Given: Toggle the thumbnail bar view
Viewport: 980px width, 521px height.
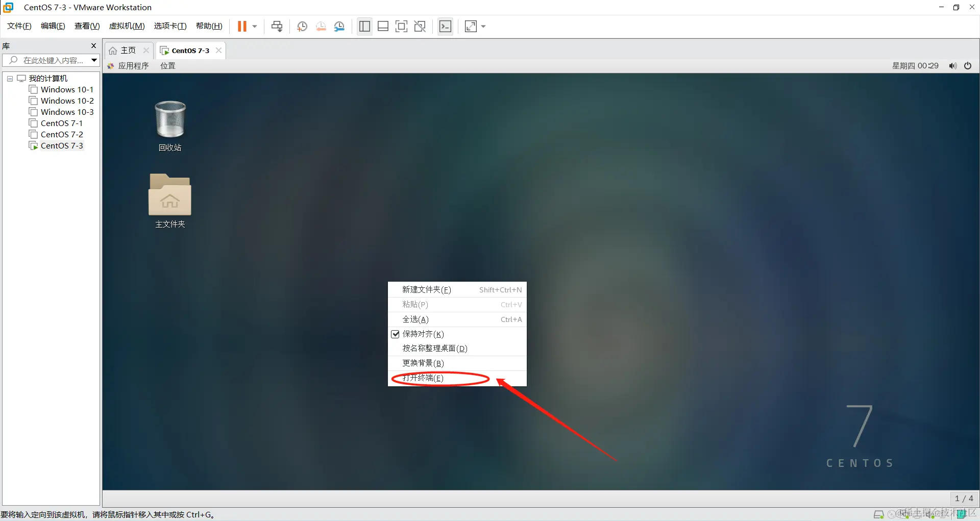Looking at the screenshot, I should tap(383, 26).
